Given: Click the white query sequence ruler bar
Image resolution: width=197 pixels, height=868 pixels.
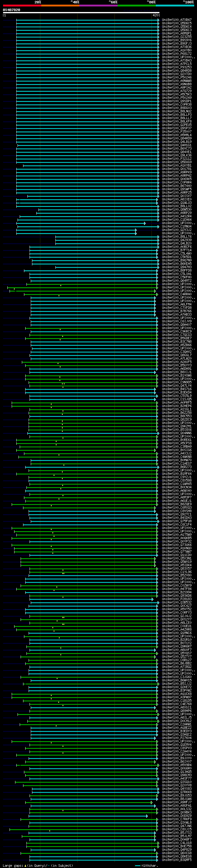Looking at the screenshot, I should pos(81,12).
